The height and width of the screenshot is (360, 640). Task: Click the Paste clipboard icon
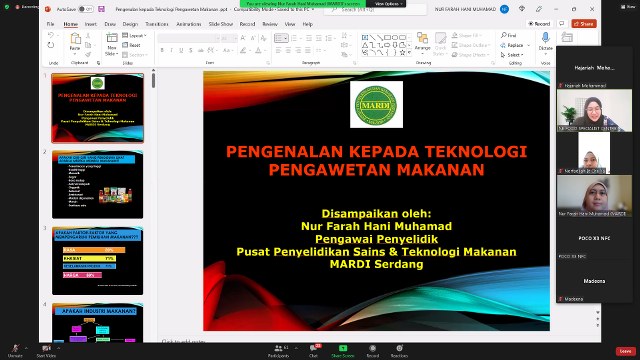[x=75, y=42]
